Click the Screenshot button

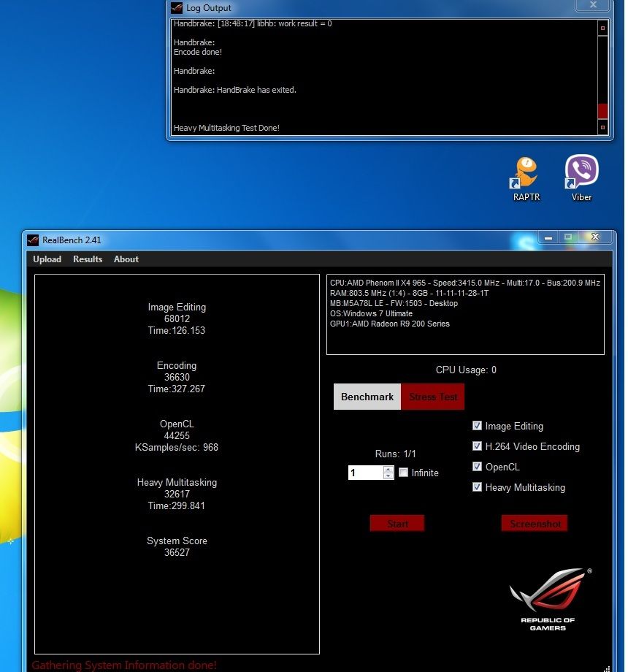coord(535,523)
